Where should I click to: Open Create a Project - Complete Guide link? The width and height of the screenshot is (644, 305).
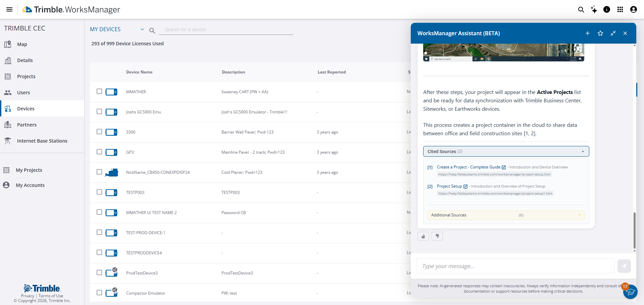(x=468, y=167)
